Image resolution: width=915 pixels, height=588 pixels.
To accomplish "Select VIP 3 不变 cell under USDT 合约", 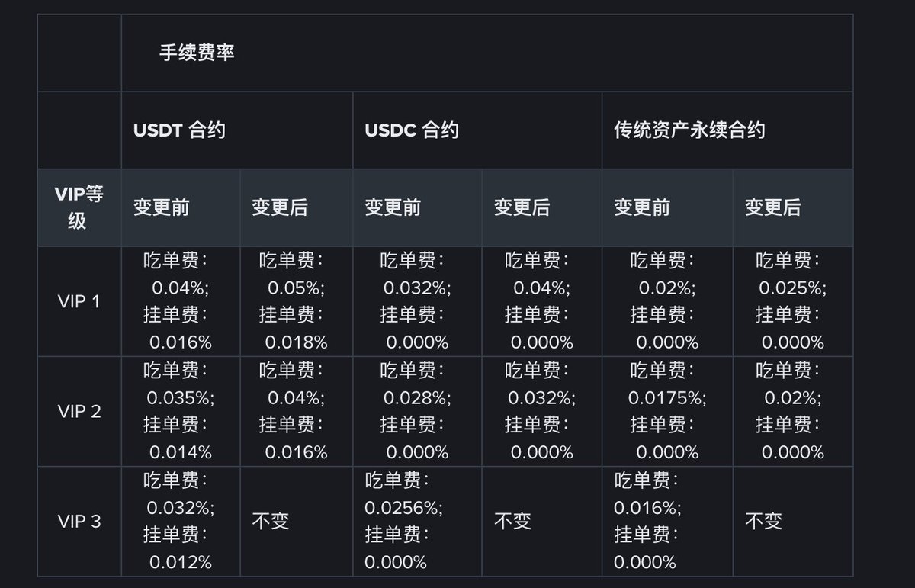I will pyautogui.click(x=271, y=522).
